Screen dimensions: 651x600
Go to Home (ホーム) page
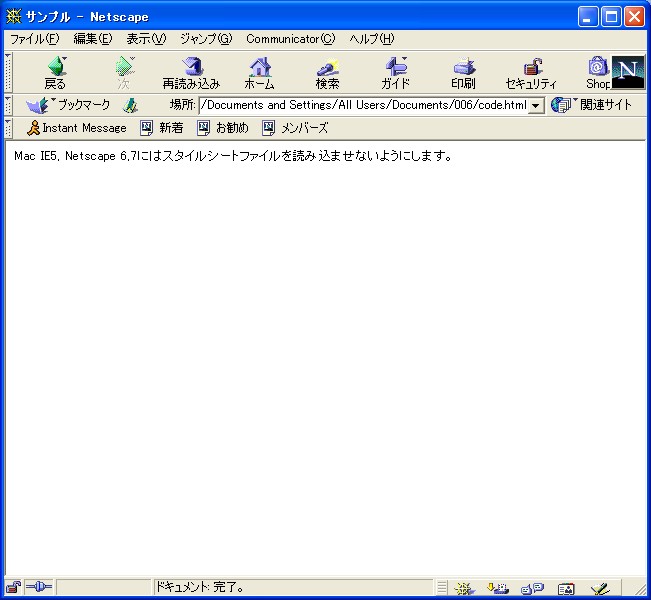[x=259, y=73]
